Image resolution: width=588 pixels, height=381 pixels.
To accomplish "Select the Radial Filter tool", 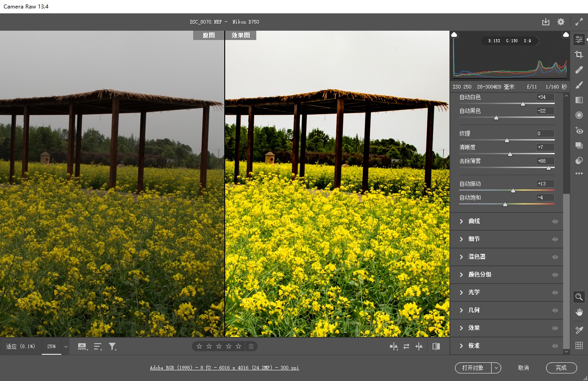I will (579, 115).
